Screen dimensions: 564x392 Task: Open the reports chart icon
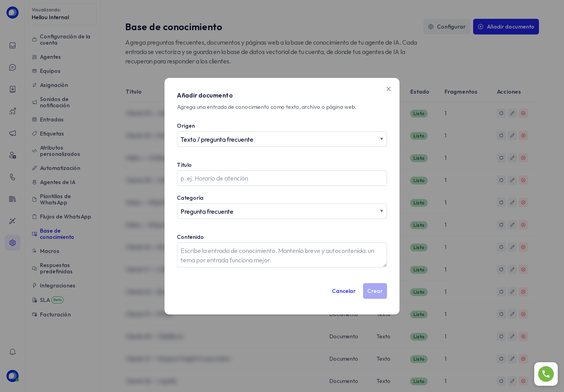click(x=13, y=111)
